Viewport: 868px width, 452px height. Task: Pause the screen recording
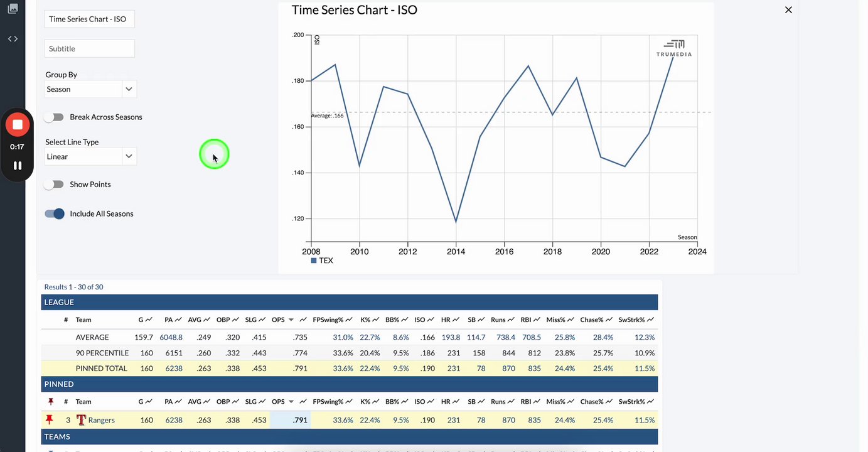(x=18, y=166)
